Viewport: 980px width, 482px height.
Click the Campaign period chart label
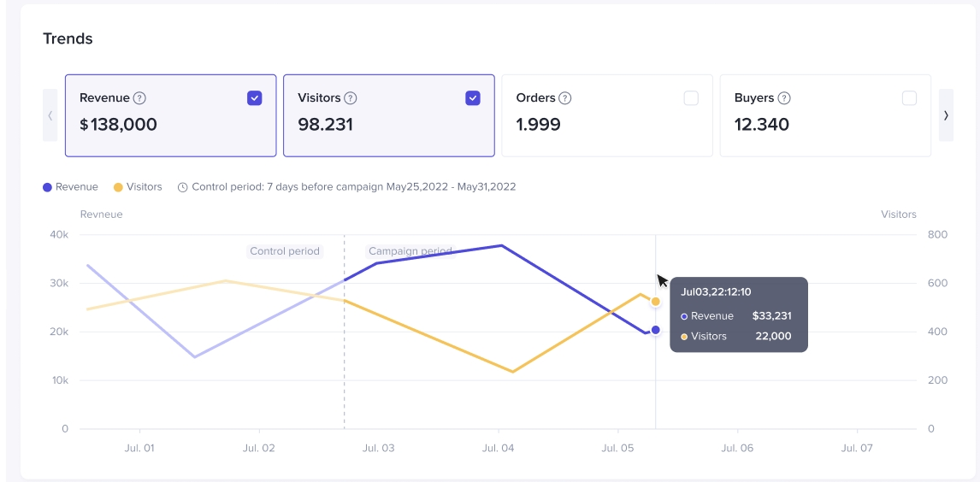click(x=410, y=251)
